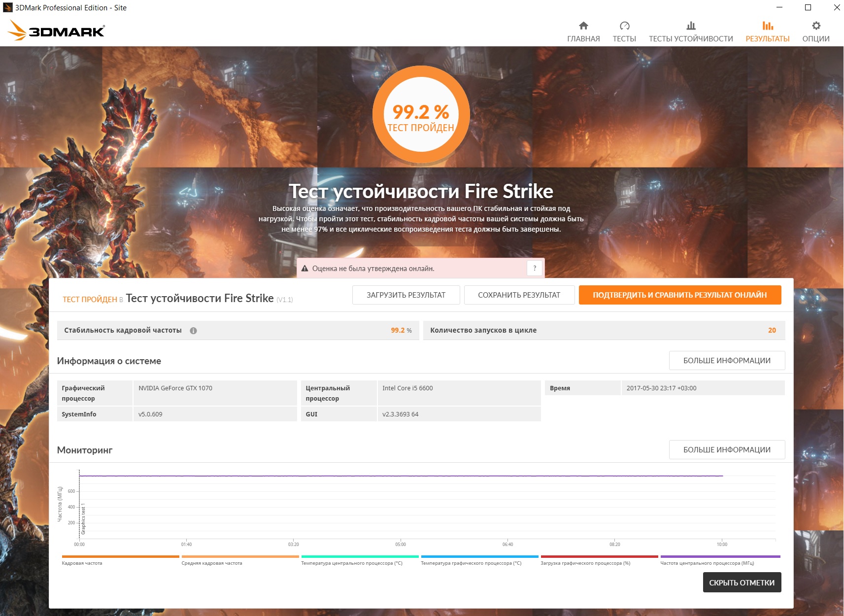The height and width of the screenshot is (616, 844).
Task: Click the 600 frequency axis label
Action: point(71,491)
